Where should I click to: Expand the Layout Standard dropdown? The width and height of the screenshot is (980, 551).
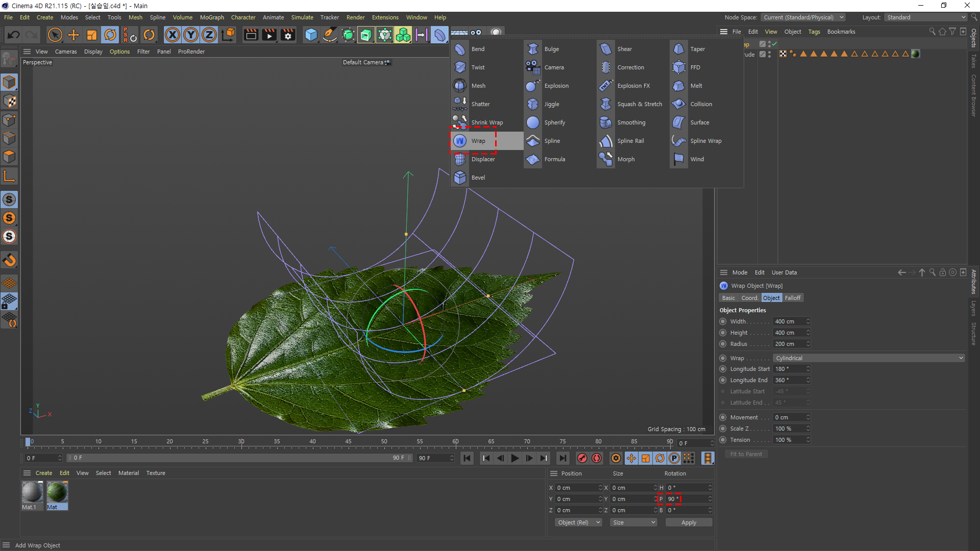point(926,17)
